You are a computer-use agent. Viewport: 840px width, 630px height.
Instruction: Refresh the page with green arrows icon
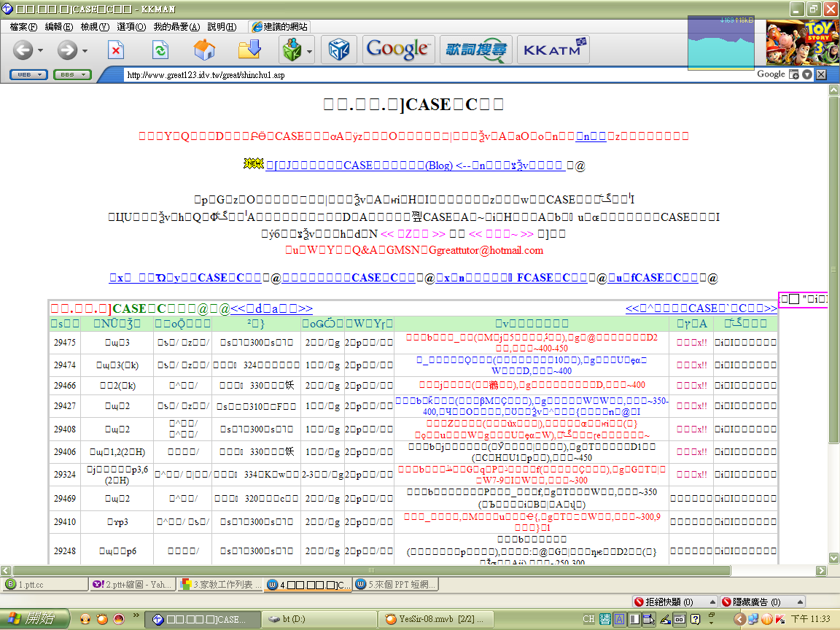point(160,50)
